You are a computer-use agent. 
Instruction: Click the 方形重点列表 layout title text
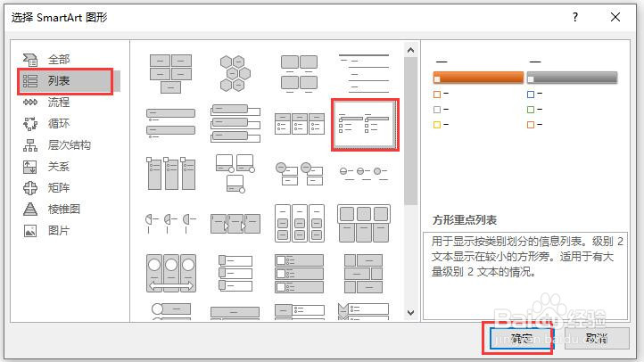(x=465, y=220)
